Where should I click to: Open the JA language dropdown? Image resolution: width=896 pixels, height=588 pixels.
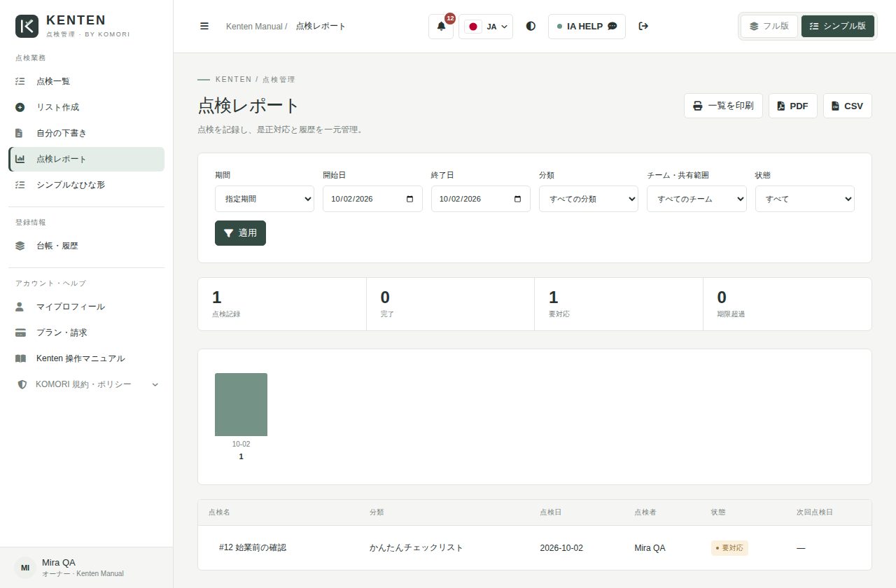(486, 26)
